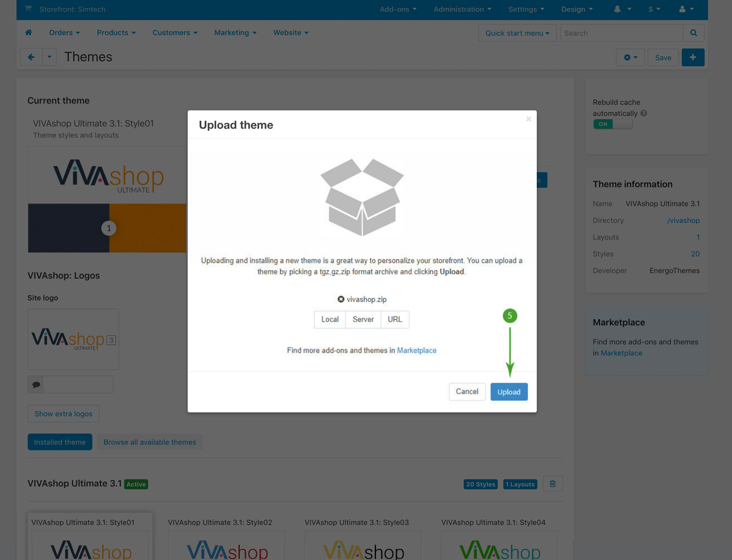Remove the vivashop.zip selected file

coord(341,299)
